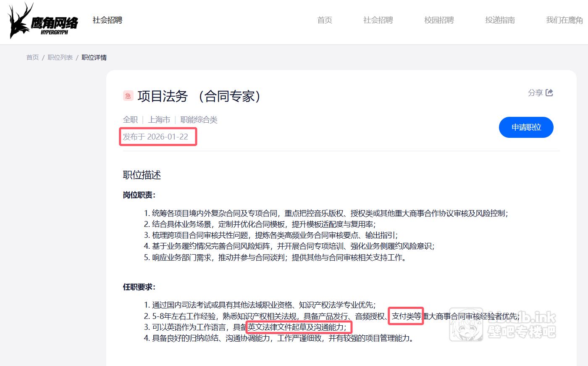Image resolution: width=588 pixels, height=366 pixels.
Task: Click the 申请职位 button
Action: click(526, 127)
